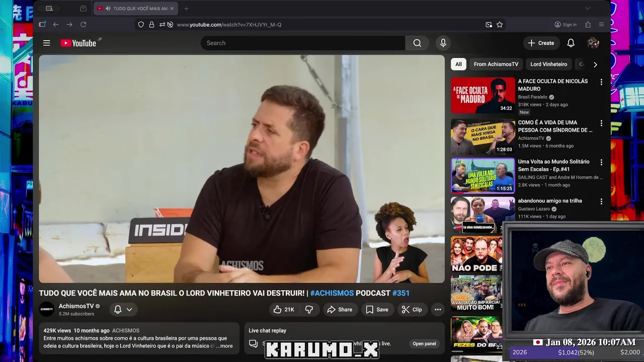Open the NÃO PODE thumbnail
The width and height of the screenshot is (644, 362).
point(476,254)
